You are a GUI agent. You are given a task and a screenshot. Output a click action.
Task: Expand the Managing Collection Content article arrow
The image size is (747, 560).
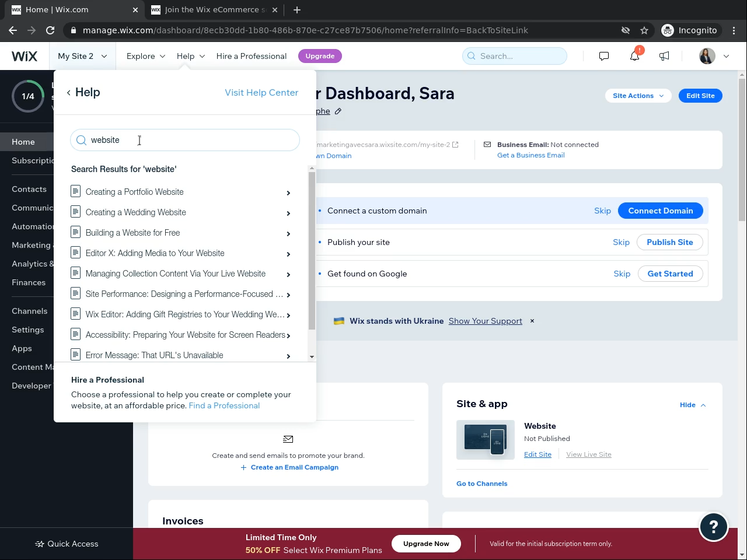pyautogui.click(x=288, y=275)
